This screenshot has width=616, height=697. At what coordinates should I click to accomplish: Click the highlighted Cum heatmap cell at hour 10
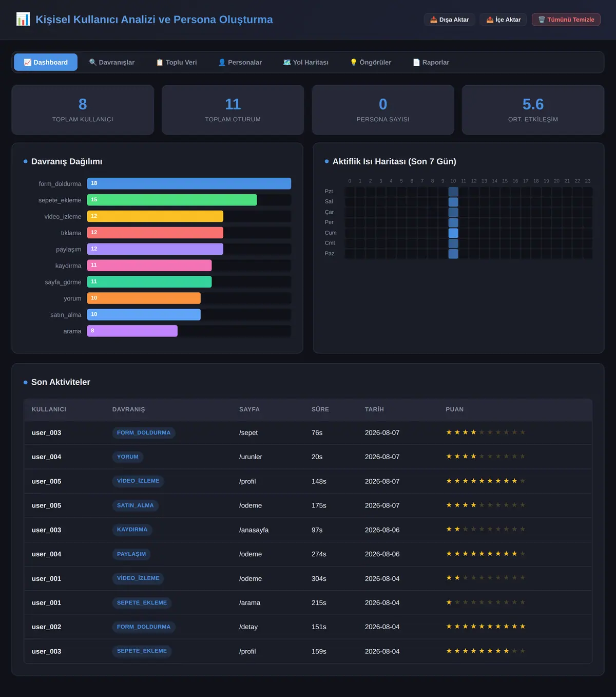[453, 233]
